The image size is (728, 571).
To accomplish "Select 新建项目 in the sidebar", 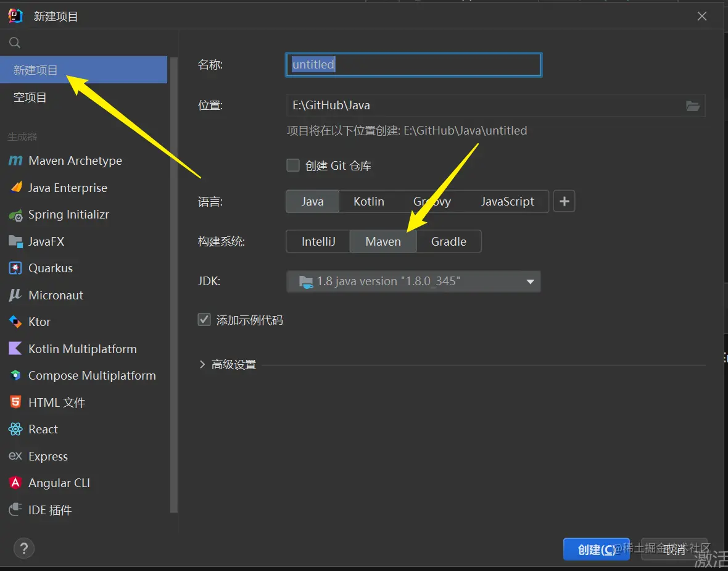I will pos(83,70).
